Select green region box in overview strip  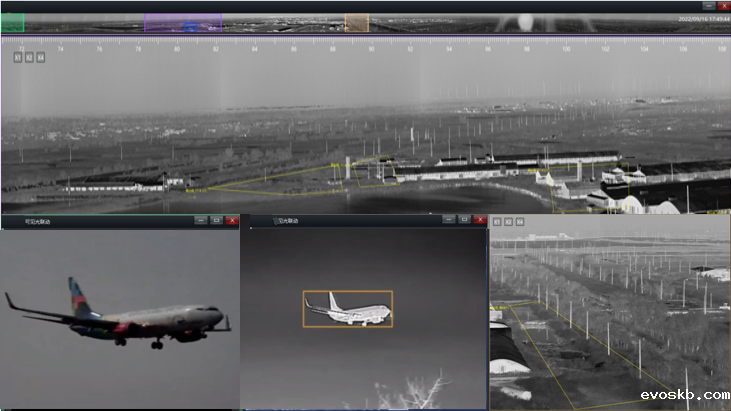[x=12, y=22]
